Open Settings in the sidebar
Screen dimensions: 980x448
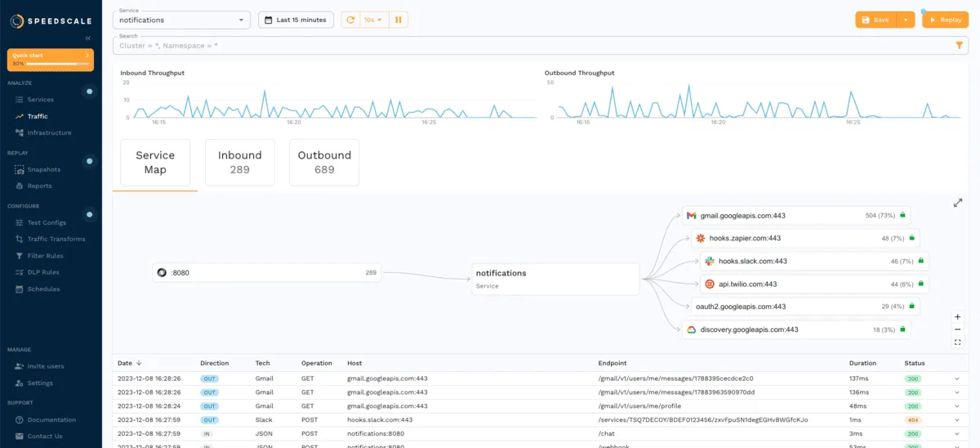[40, 383]
